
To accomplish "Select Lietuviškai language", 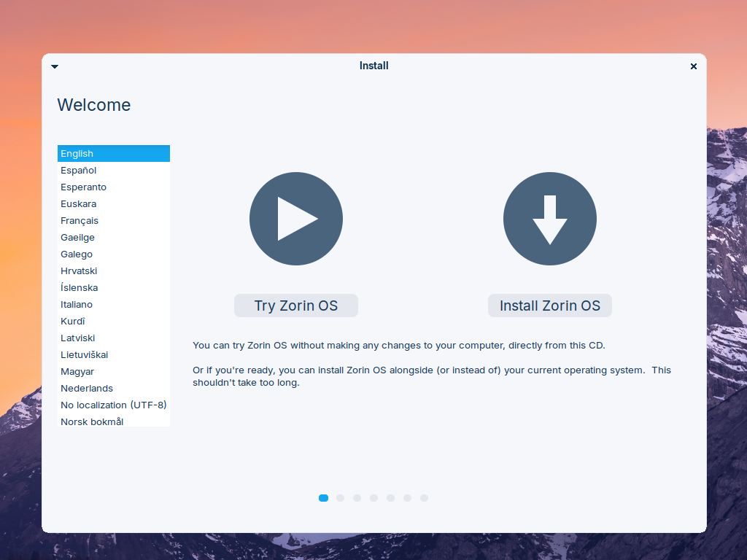I will (114, 355).
